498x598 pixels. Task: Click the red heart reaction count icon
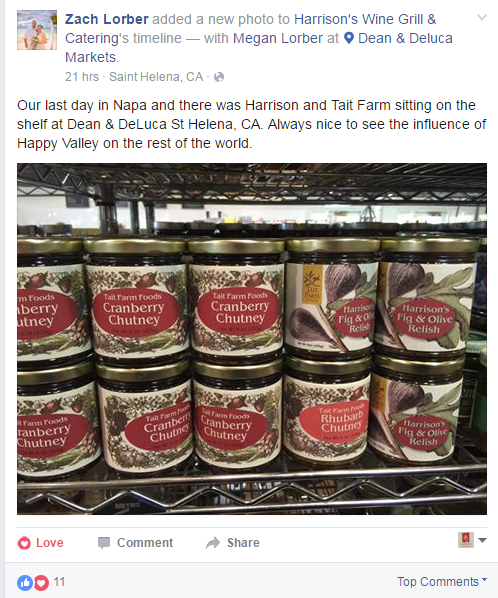(41, 582)
